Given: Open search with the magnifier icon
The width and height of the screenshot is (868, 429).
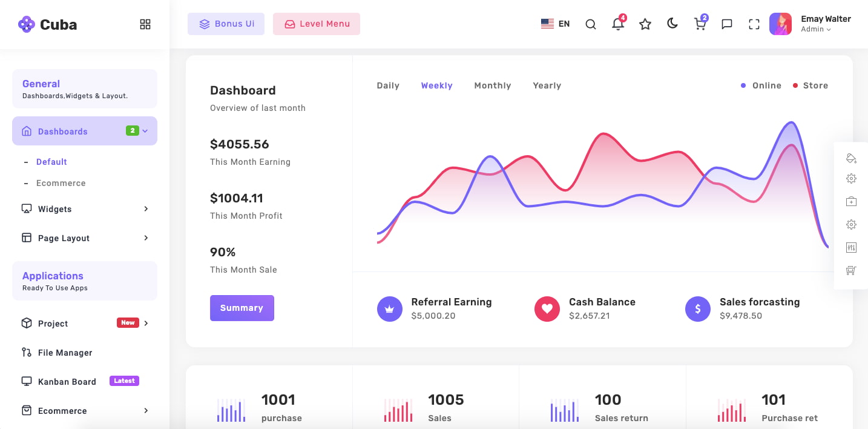Looking at the screenshot, I should [x=591, y=24].
